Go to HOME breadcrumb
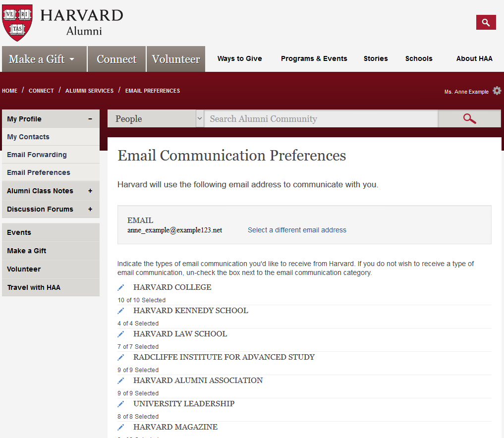The image size is (504, 438). coord(9,91)
